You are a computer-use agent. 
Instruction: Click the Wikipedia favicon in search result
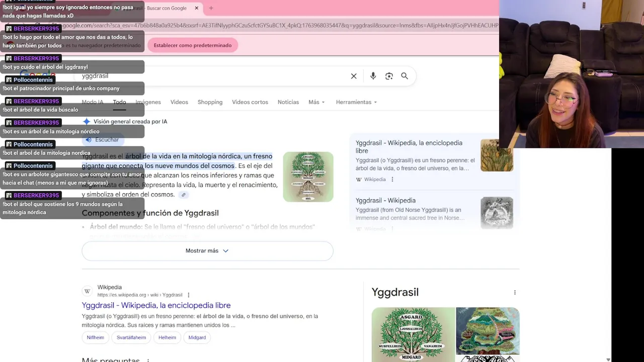(87, 291)
